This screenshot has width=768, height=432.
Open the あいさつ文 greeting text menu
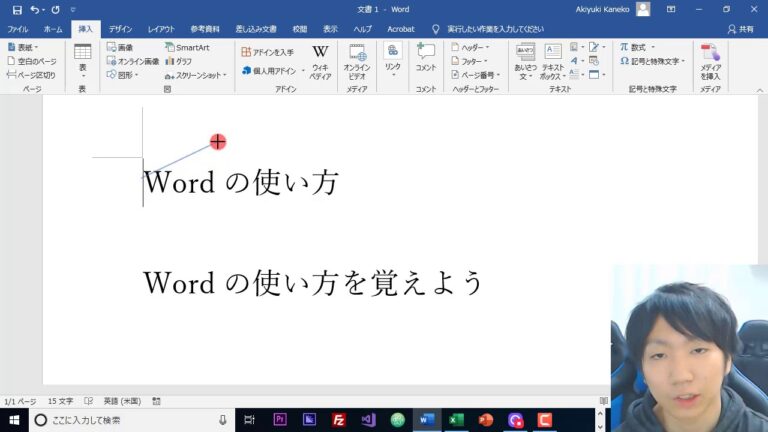526,62
